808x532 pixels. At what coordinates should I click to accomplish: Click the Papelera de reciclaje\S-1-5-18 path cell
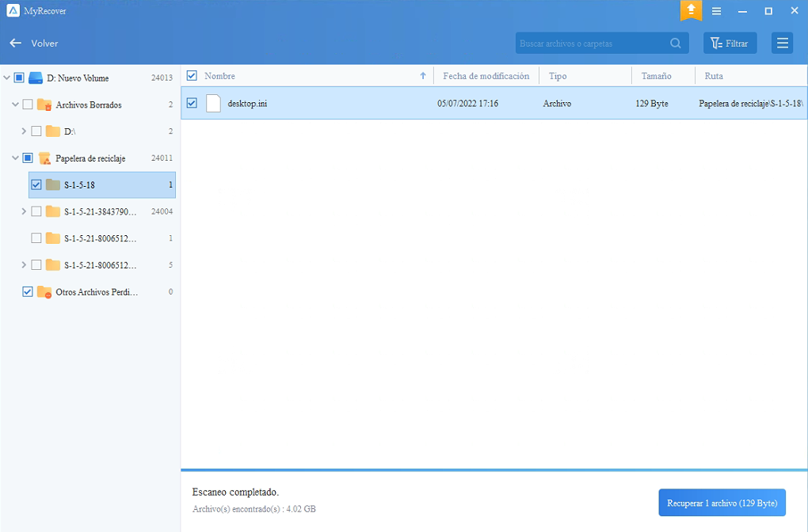pos(751,104)
